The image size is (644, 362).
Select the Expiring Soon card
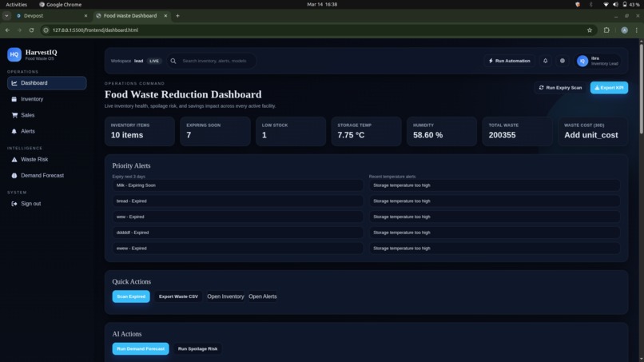pos(215,131)
